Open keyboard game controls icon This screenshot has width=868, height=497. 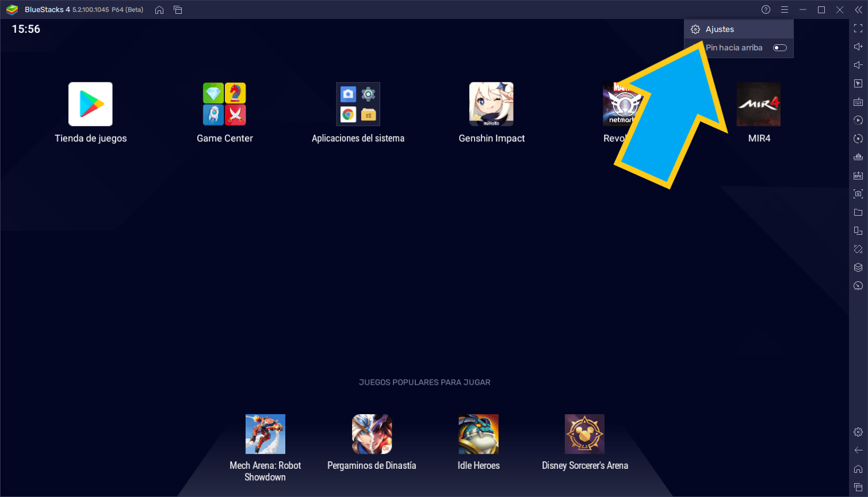coord(858,102)
